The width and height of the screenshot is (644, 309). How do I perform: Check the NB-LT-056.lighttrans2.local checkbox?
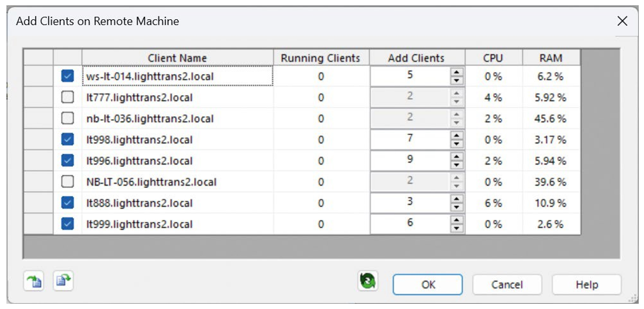[67, 182]
